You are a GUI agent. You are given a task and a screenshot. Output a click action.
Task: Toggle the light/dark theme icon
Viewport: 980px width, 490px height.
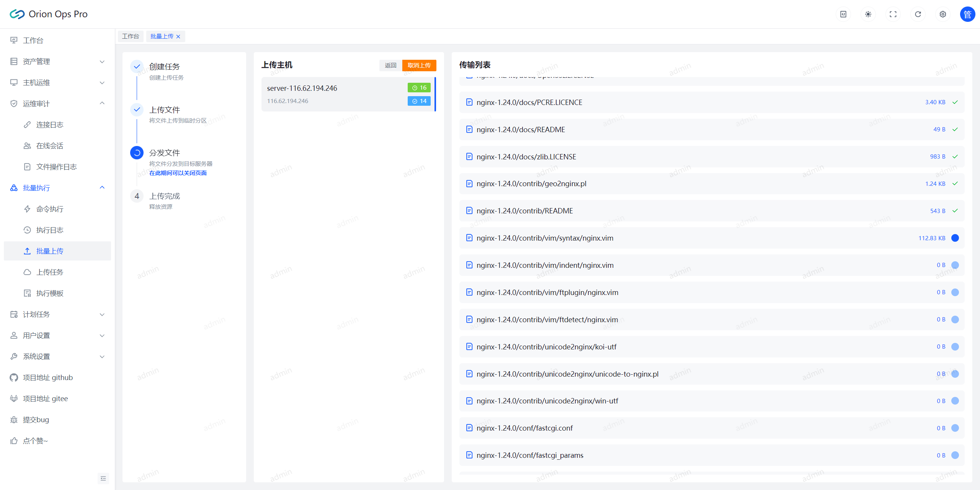click(x=868, y=14)
